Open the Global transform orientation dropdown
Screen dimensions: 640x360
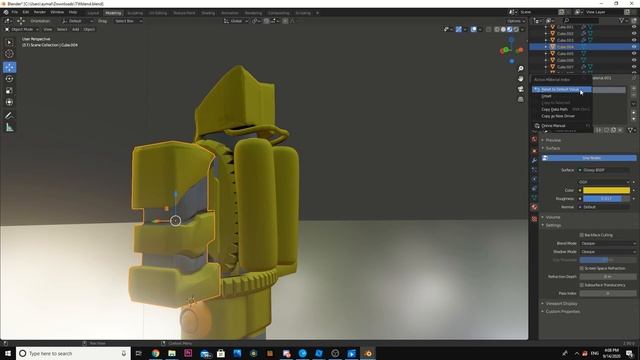tap(236, 21)
